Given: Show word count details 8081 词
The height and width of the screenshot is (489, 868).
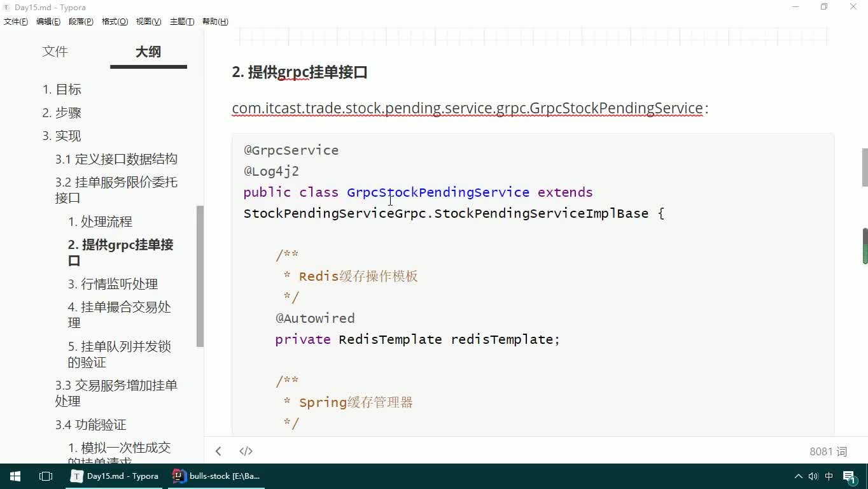Looking at the screenshot, I should (829, 451).
